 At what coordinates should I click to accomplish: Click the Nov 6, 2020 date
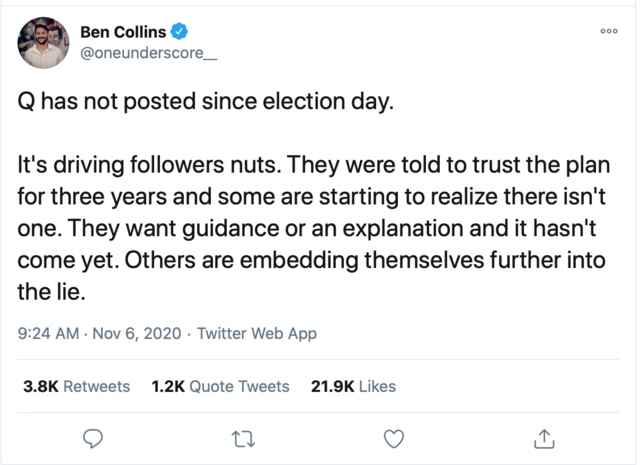pyautogui.click(x=136, y=334)
